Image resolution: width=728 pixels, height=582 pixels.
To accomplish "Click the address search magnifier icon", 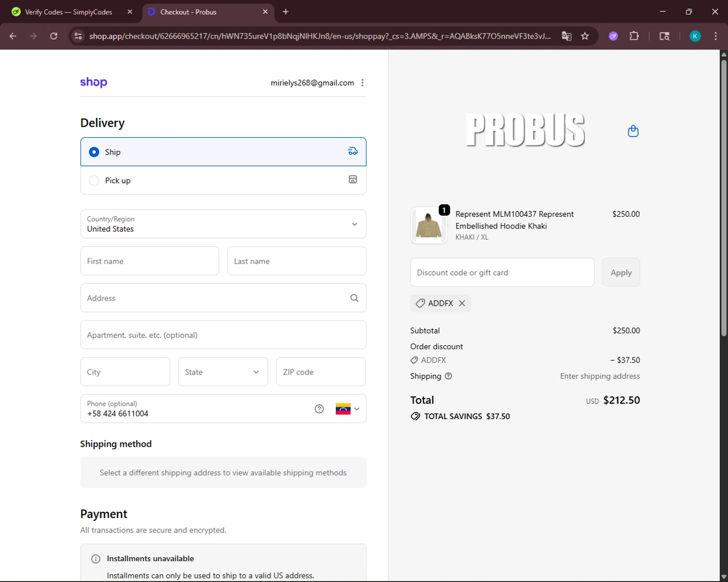I will (354, 298).
